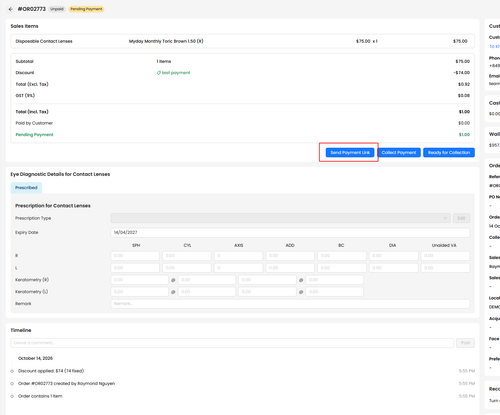This screenshot has width=500, height=415.
Task: Click the Pending Payment status badge
Action: pos(86,9)
